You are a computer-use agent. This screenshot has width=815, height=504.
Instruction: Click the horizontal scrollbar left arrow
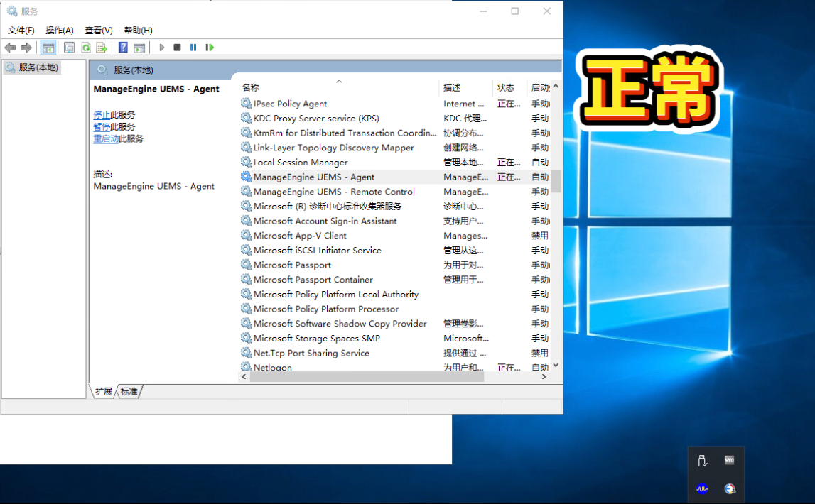tap(244, 377)
